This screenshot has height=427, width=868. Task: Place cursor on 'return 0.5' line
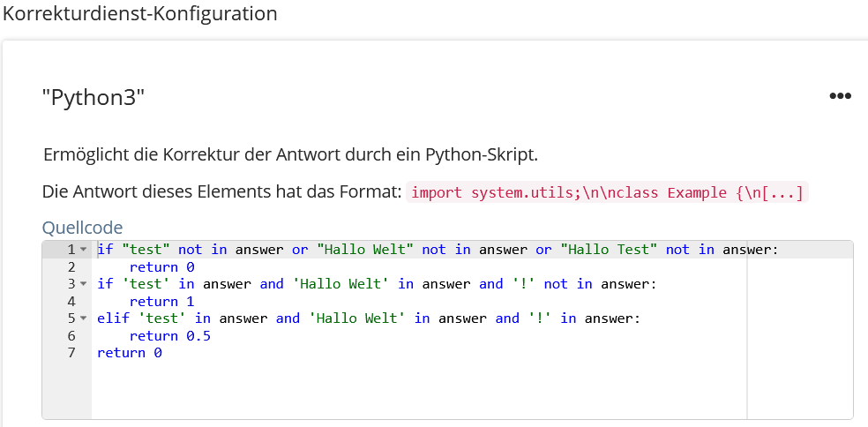pyautogui.click(x=170, y=336)
